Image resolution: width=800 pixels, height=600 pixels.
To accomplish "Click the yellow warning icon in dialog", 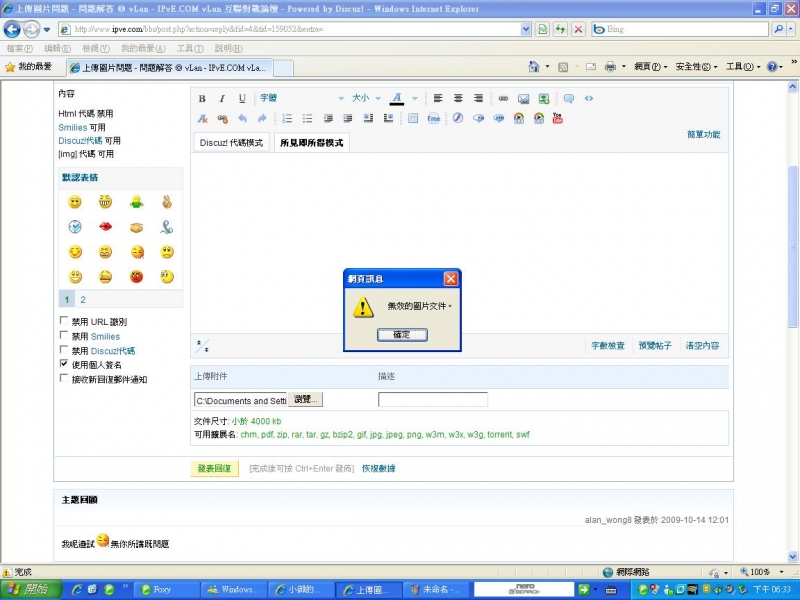I will click(x=364, y=307).
